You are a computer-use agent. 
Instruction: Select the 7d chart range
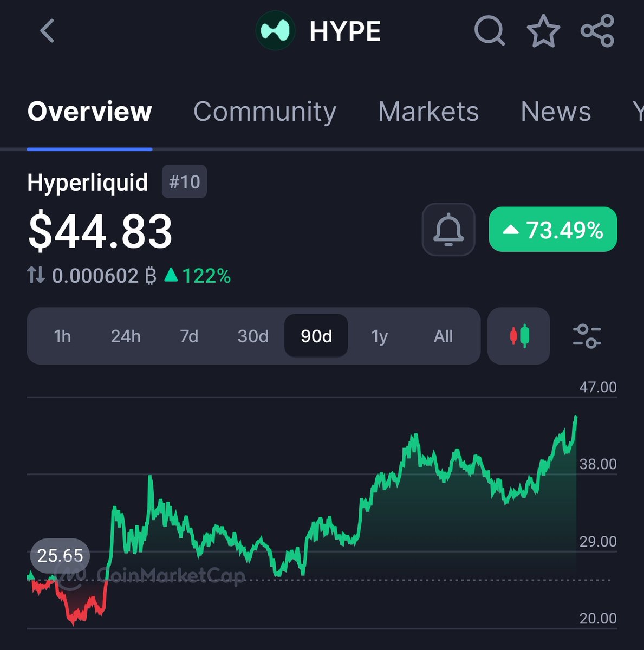tap(189, 336)
